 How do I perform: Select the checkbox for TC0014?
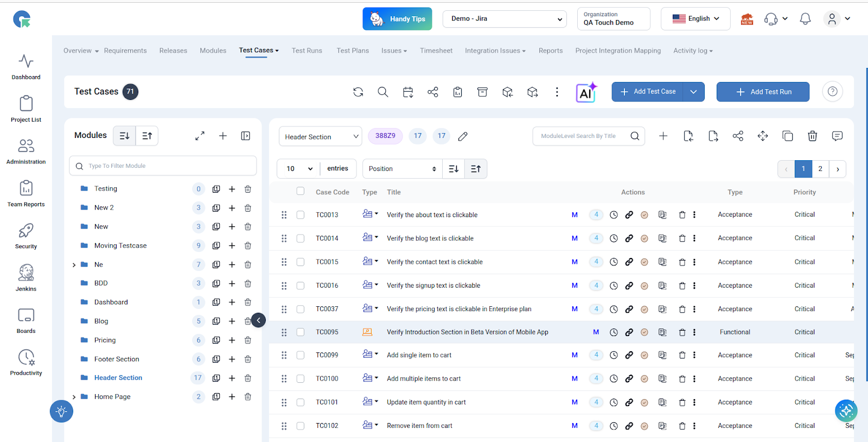(x=301, y=238)
